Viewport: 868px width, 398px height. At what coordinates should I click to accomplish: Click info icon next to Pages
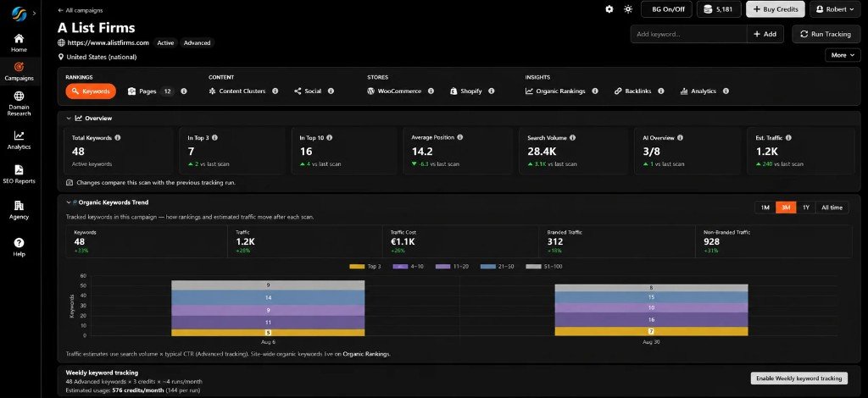click(x=184, y=91)
